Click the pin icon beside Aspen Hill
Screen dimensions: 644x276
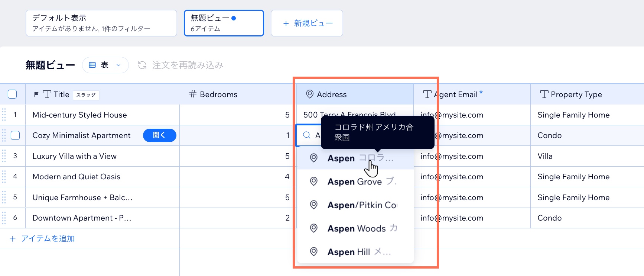[x=314, y=252]
